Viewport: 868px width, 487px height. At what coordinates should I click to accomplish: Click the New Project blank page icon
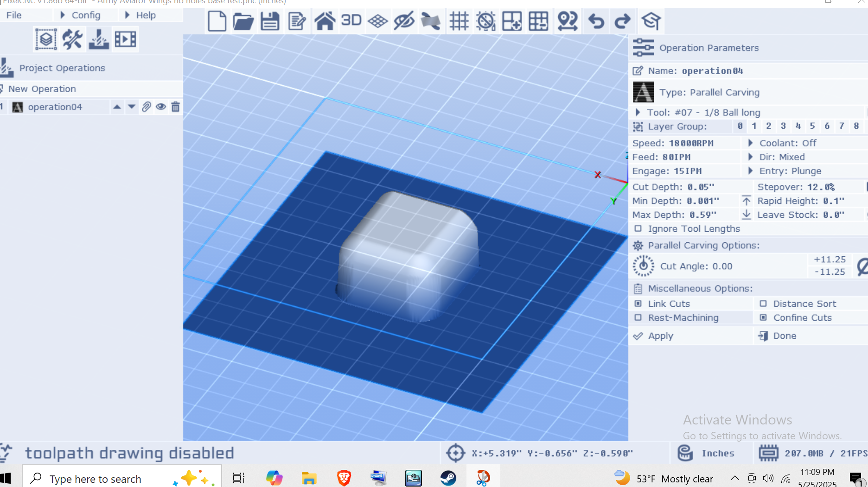(217, 21)
